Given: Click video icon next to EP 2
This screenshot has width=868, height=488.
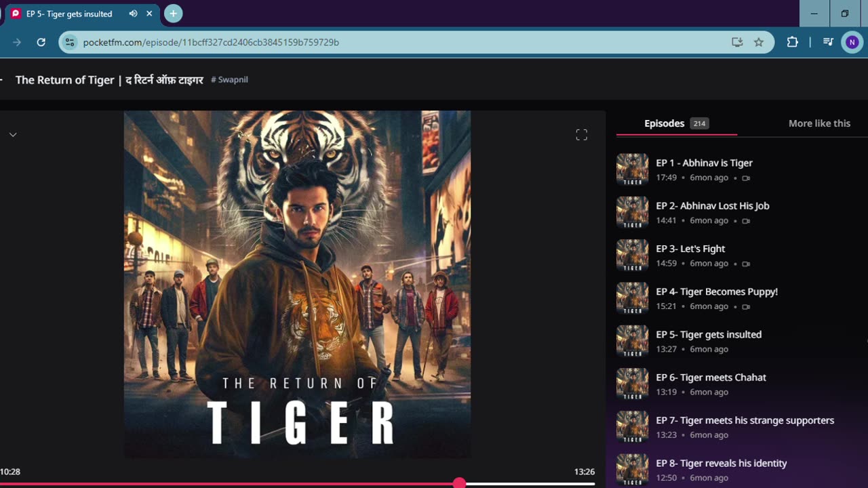Looking at the screenshot, I should coord(746,221).
